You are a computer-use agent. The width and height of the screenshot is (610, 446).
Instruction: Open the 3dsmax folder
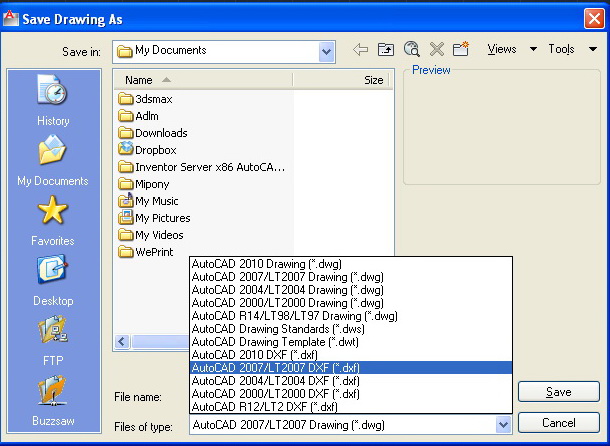(x=145, y=99)
